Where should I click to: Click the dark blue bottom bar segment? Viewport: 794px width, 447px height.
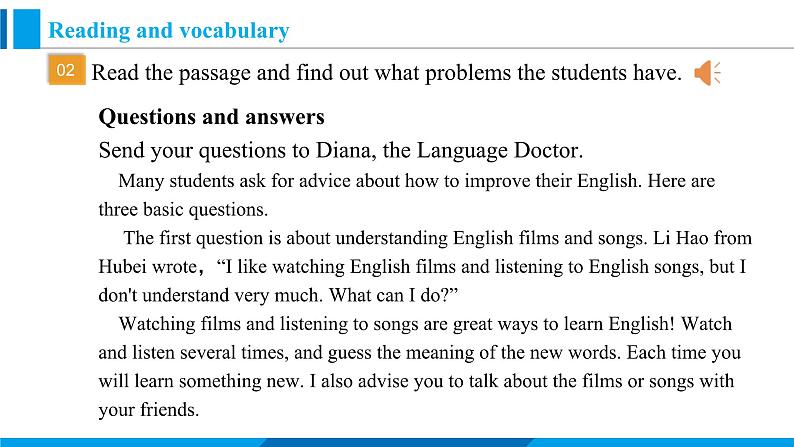click(x=396, y=442)
